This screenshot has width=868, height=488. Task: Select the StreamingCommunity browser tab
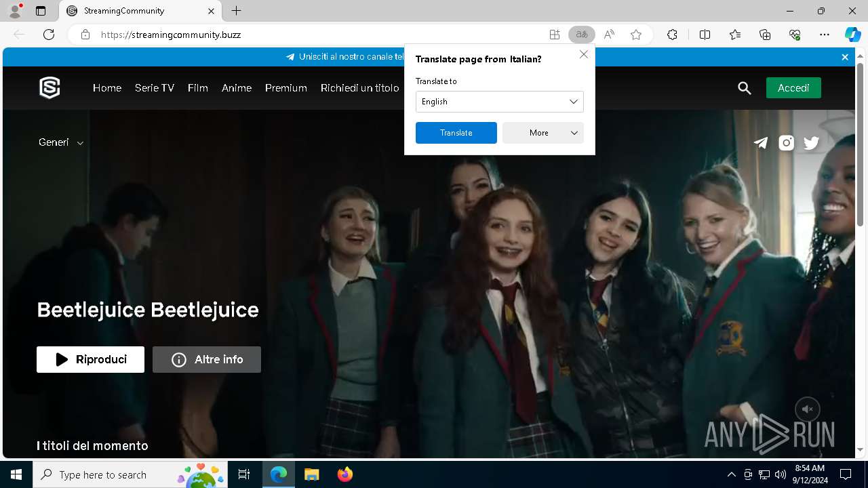(x=140, y=11)
